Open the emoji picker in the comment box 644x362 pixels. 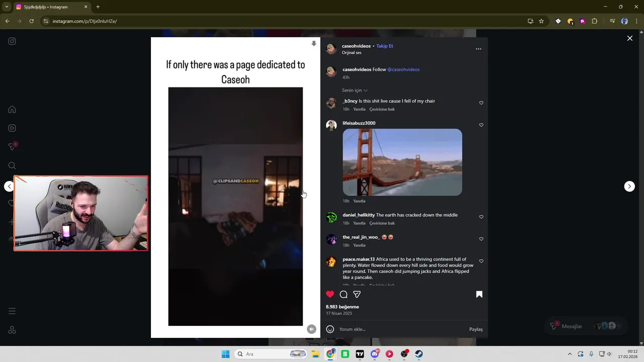pos(330,329)
